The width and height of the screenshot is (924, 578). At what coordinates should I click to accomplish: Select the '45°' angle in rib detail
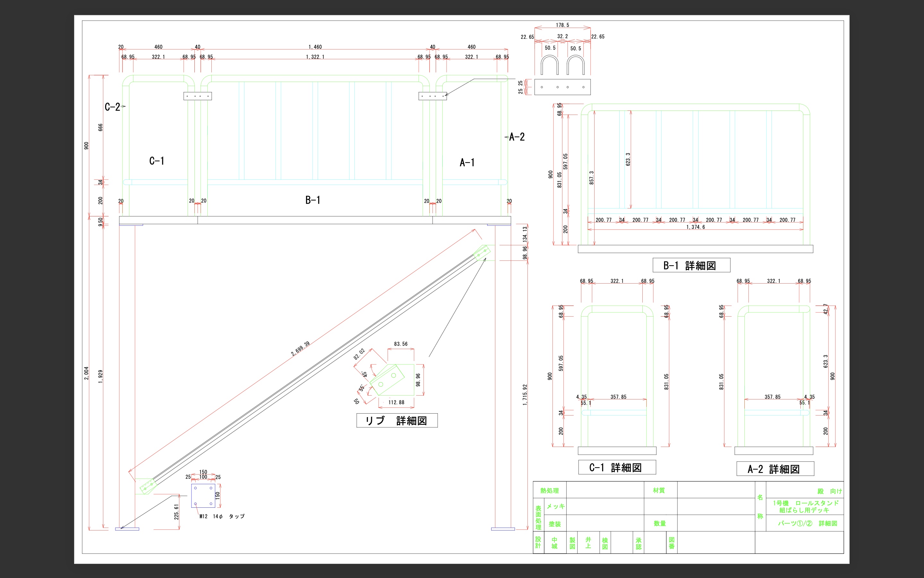click(x=365, y=374)
